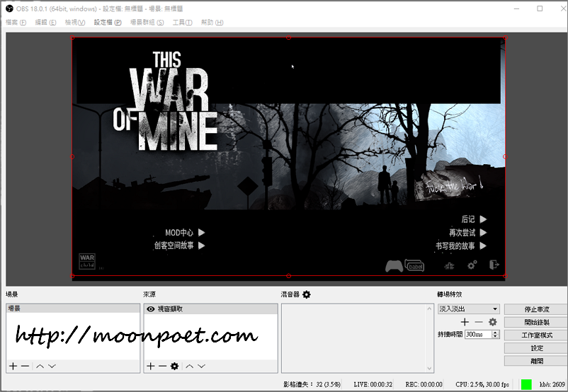The image size is (568, 392).
Task: Open mixer settings gear icon
Action: (x=307, y=294)
